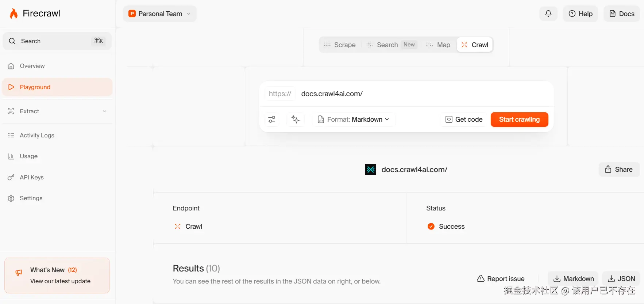Viewport: 644px width, 304px height.
Task: Switch to the Map tab
Action: click(439, 45)
